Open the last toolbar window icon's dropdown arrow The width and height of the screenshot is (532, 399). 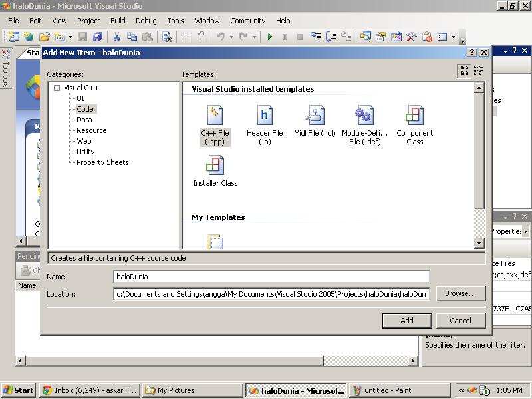[453, 37]
